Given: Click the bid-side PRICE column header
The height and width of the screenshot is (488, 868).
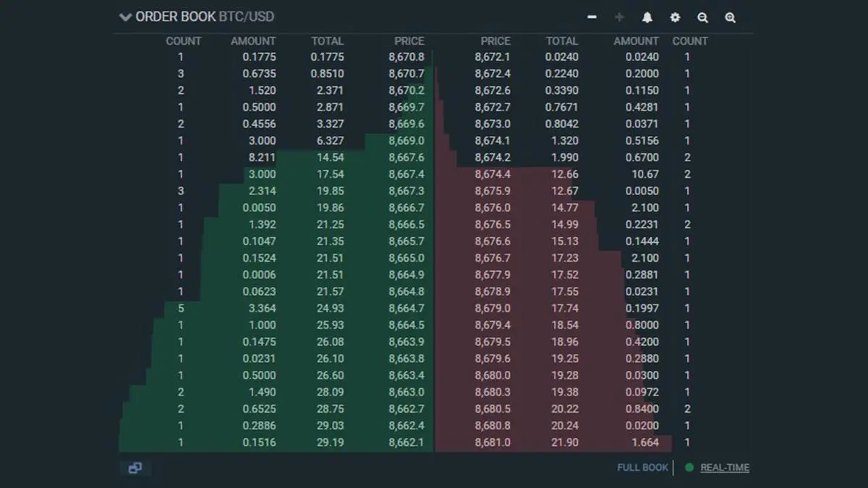Looking at the screenshot, I should coord(409,41).
